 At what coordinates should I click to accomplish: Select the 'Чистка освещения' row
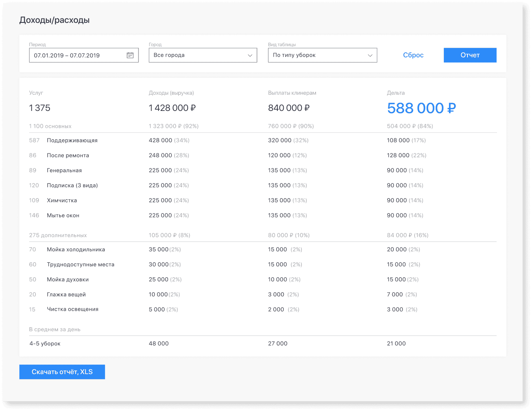coord(72,310)
